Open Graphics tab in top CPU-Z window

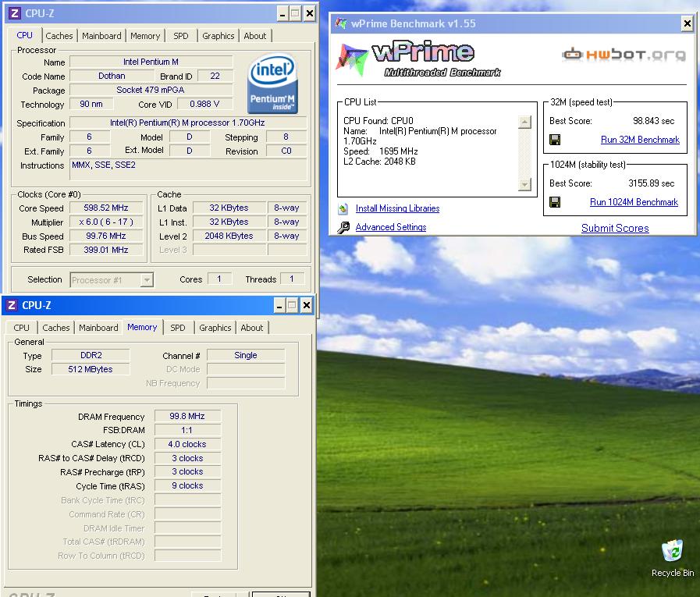[x=218, y=36]
